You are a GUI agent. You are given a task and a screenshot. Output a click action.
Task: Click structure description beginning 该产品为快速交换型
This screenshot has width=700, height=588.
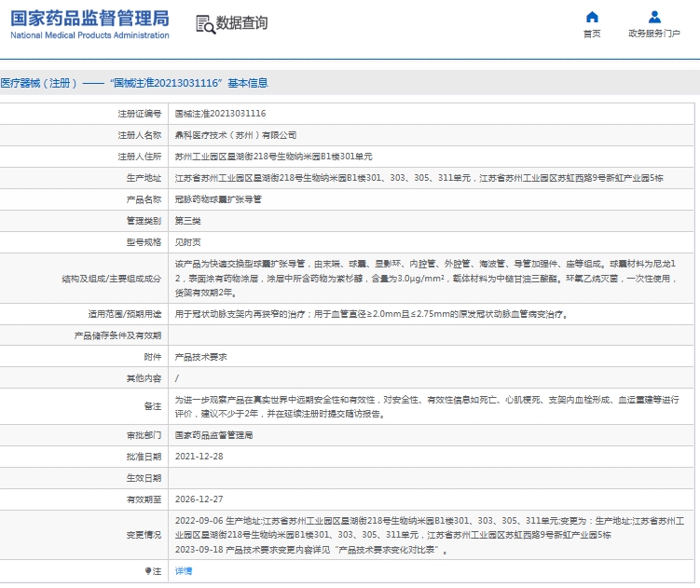tap(426, 278)
